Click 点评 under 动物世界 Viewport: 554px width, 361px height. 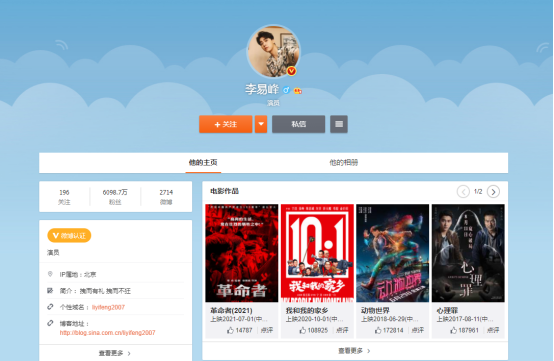(418, 330)
